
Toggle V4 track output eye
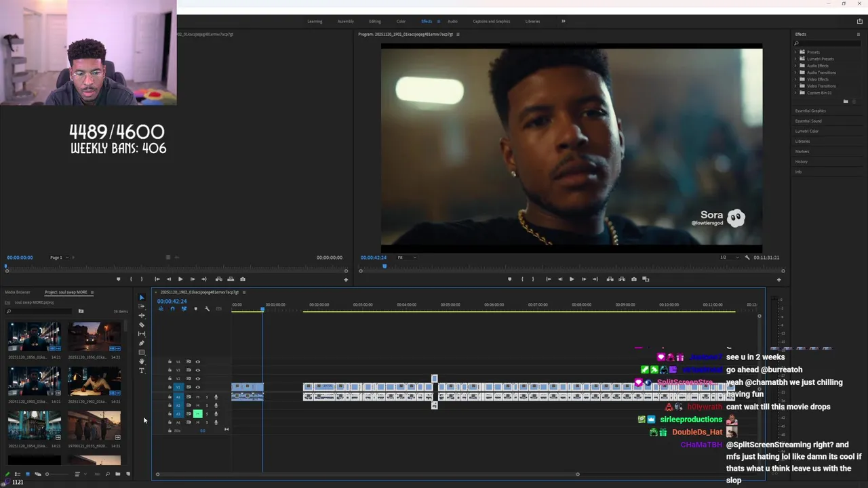(198, 361)
